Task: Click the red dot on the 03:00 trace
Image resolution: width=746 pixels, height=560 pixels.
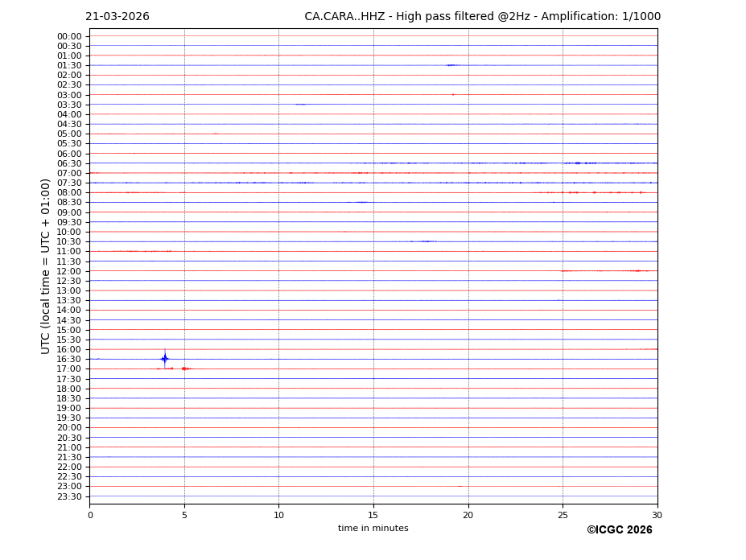Action: click(453, 95)
